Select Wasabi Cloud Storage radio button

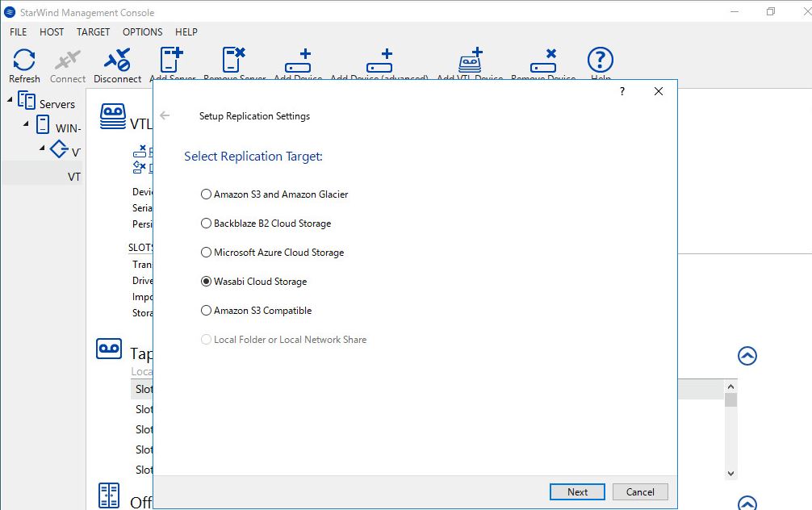[206, 281]
